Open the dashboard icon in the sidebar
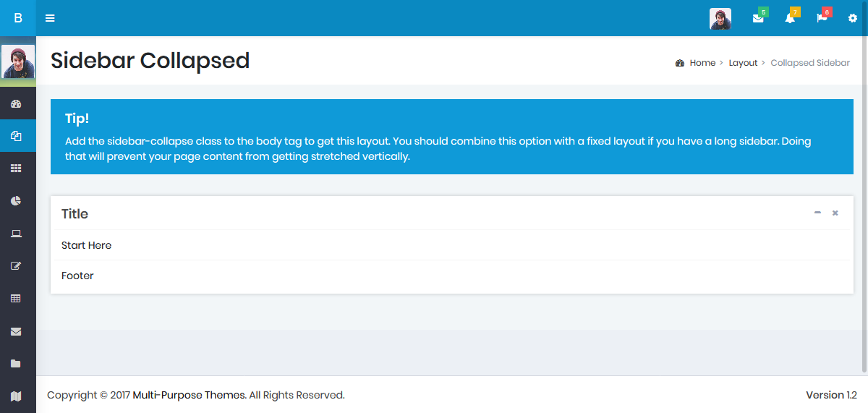The width and height of the screenshot is (868, 413). pos(16,104)
